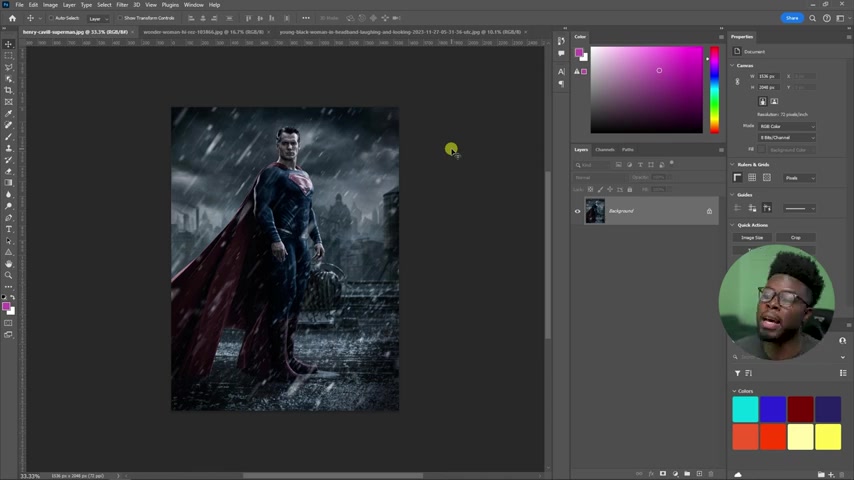Select the Move tool in toolbar
Viewport: 854px width, 480px height.
pos(8,44)
